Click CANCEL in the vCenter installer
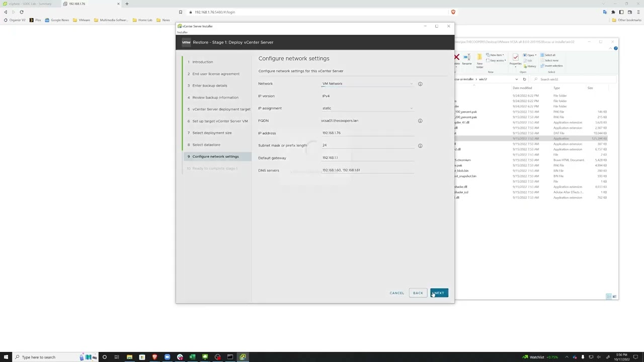The width and height of the screenshot is (644, 362). pyautogui.click(x=397, y=293)
